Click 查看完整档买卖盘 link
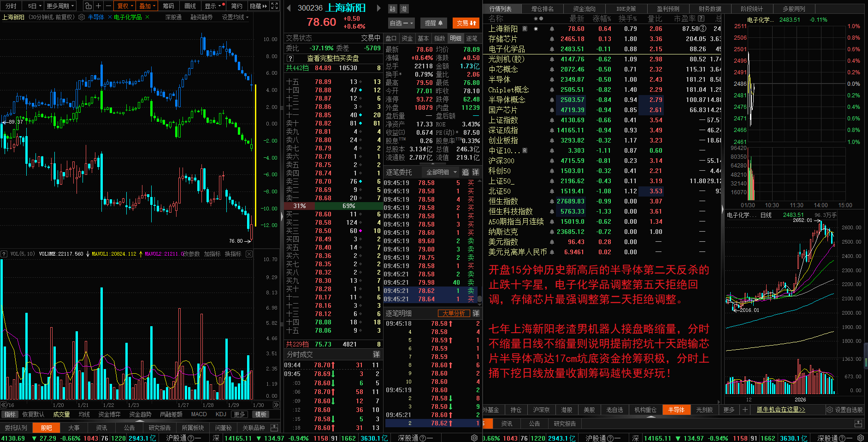Viewport: 868px width, 442px height. tap(333, 59)
